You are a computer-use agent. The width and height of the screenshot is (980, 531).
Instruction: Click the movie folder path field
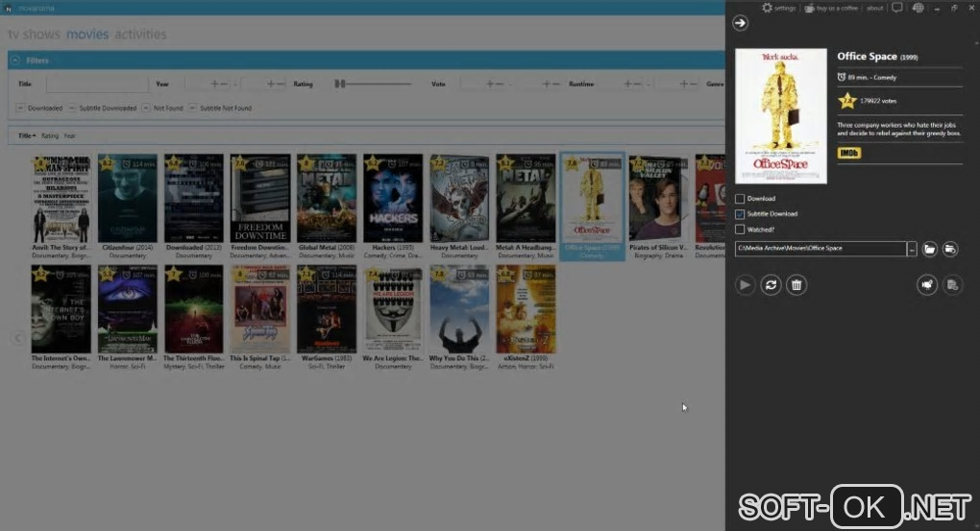coord(820,249)
